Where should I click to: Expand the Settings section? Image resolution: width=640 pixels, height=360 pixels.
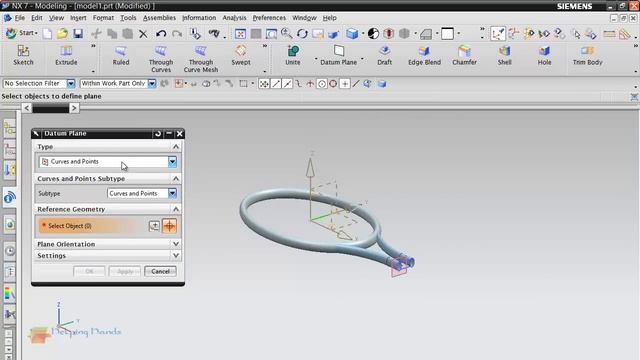pyautogui.click(x=108, y=256)
